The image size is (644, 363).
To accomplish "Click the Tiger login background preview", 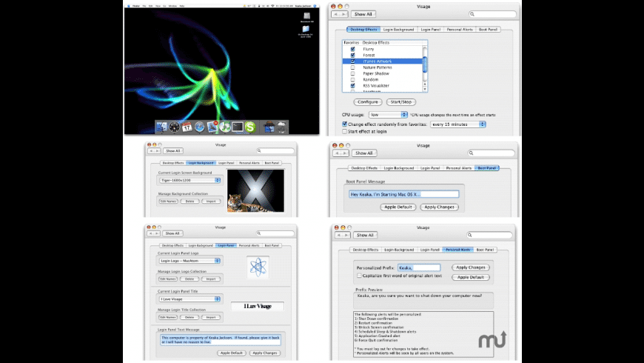I will point(255,190).
